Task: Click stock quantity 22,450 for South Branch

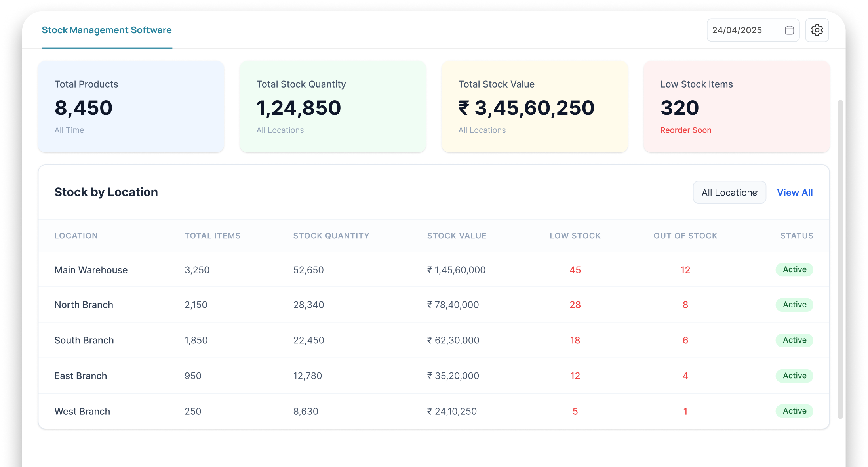Action: (x=308, y=340)
